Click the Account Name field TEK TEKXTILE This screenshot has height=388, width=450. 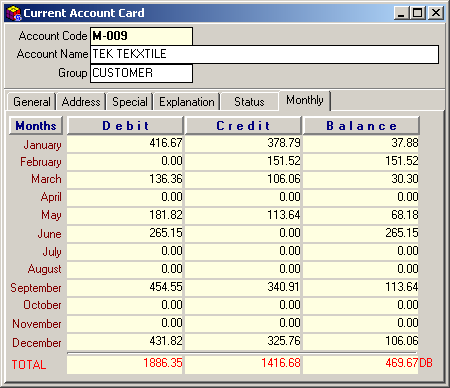(x=264, y=54)
